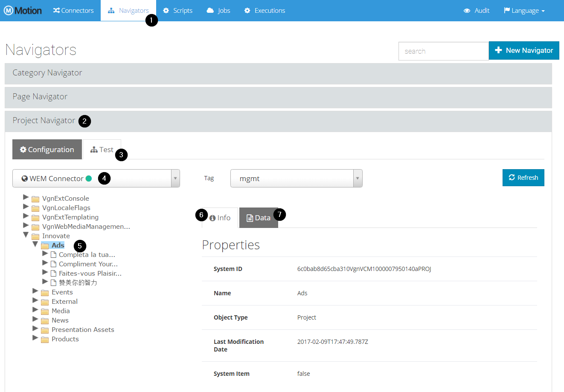Click the Events folder icon
Viewport: 564px width, 392px height.
click(x=45, y=293)
